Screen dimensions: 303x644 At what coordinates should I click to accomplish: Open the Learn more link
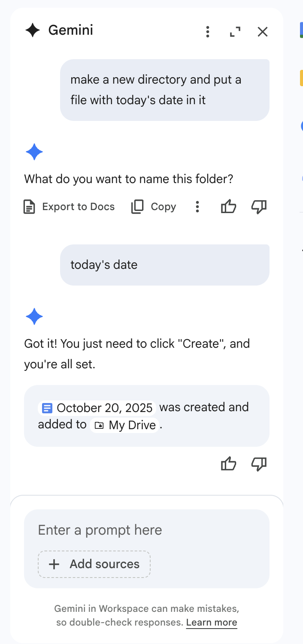212,623
